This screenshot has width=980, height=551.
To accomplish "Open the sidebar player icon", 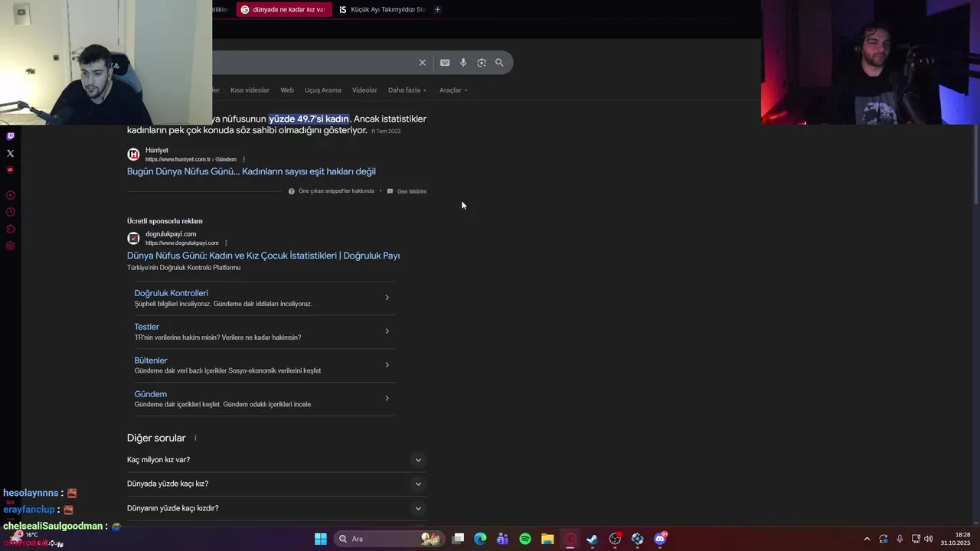I will [x=10, y=195].
